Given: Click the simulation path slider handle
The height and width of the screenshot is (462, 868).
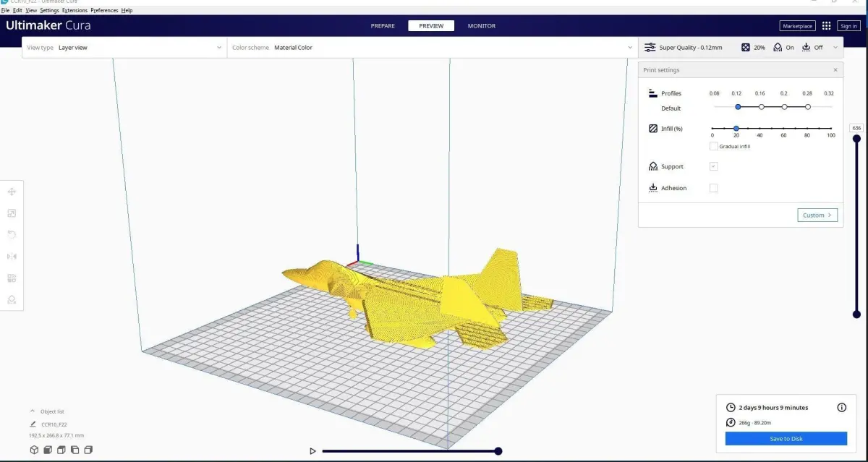Looking at the screenshot, I should click(x=498, y=451).
